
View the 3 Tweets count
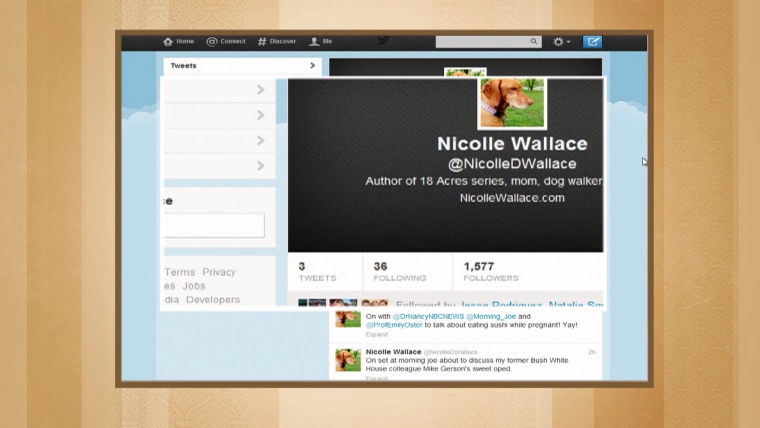pyautogui.click(x=317, y=271)
